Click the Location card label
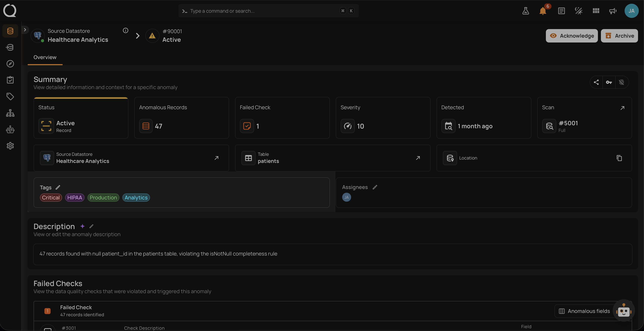Image resolution: width=644 pixels, height=331 pixels. (x=468, y=158)
